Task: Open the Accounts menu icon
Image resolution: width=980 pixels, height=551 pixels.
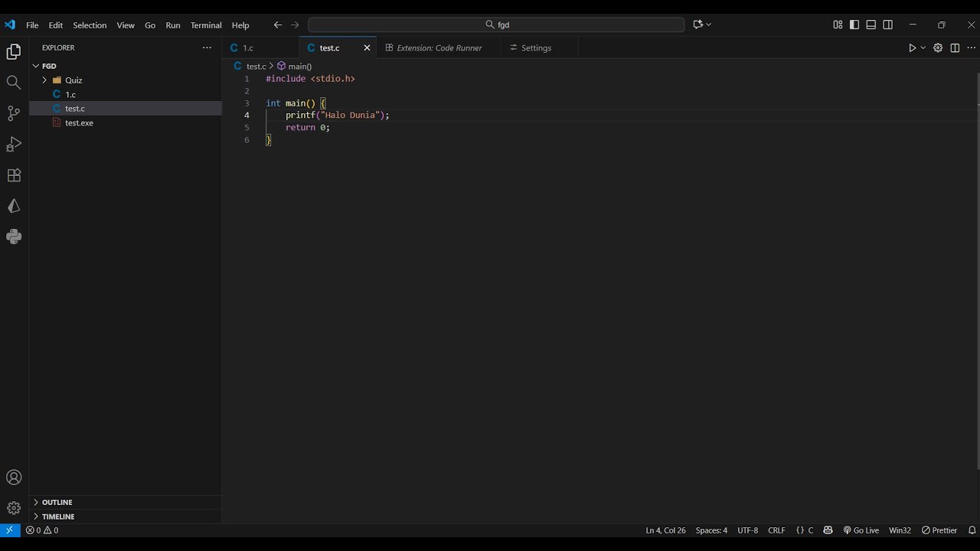Action: tap(14, 478)
